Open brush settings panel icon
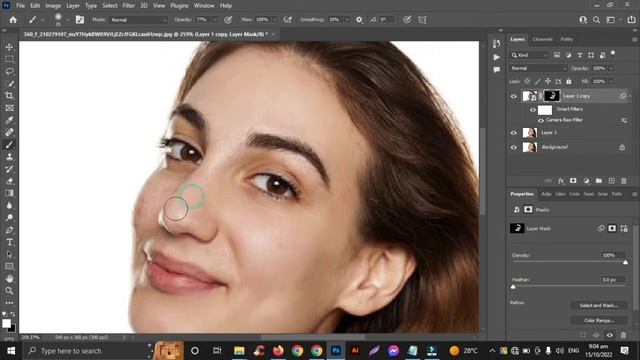Viewport: 640px width, 360px height. pos(80,20)
